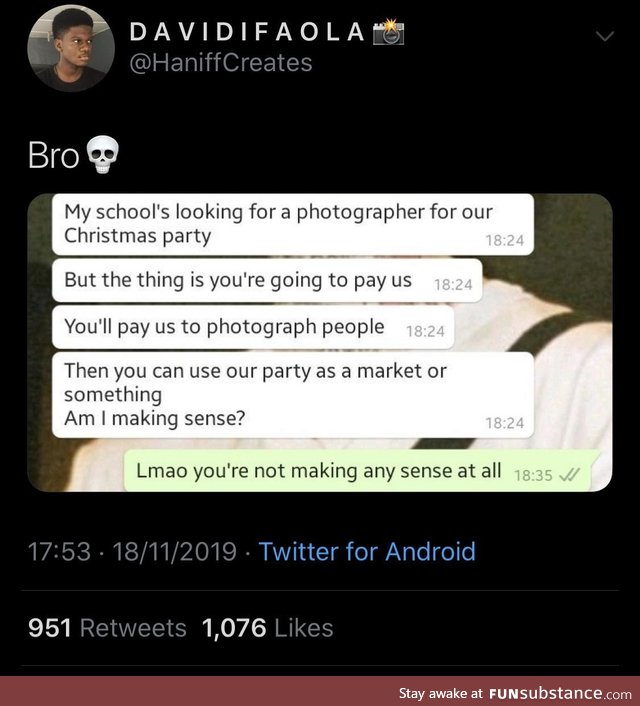Image resolution: width=640 pixels, height=706 pixels.
Task: Open the @HaniffCreates handle link
Action: tap(220, 63)
